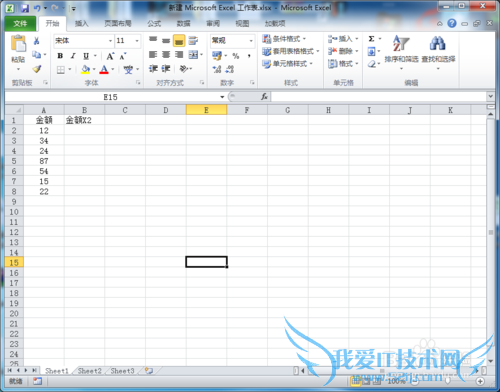Click the Clear eraser icon
500x392 pixels.
(372, 64)
